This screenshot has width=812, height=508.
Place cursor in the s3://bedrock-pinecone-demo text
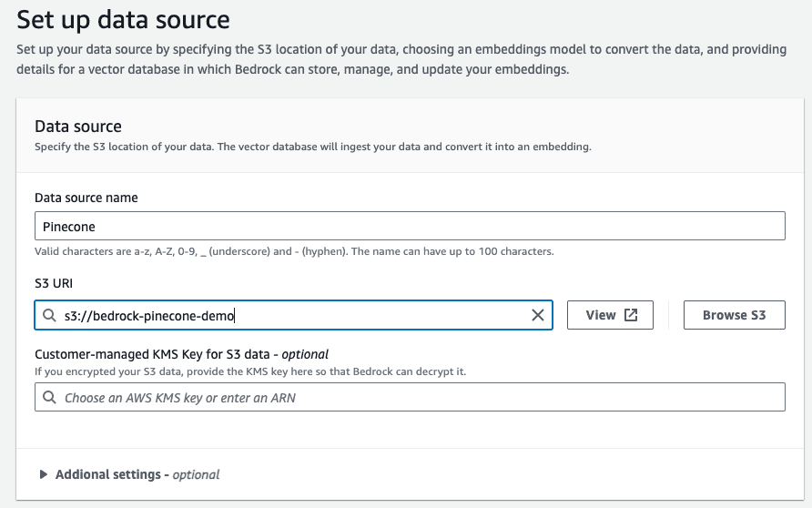149,316
